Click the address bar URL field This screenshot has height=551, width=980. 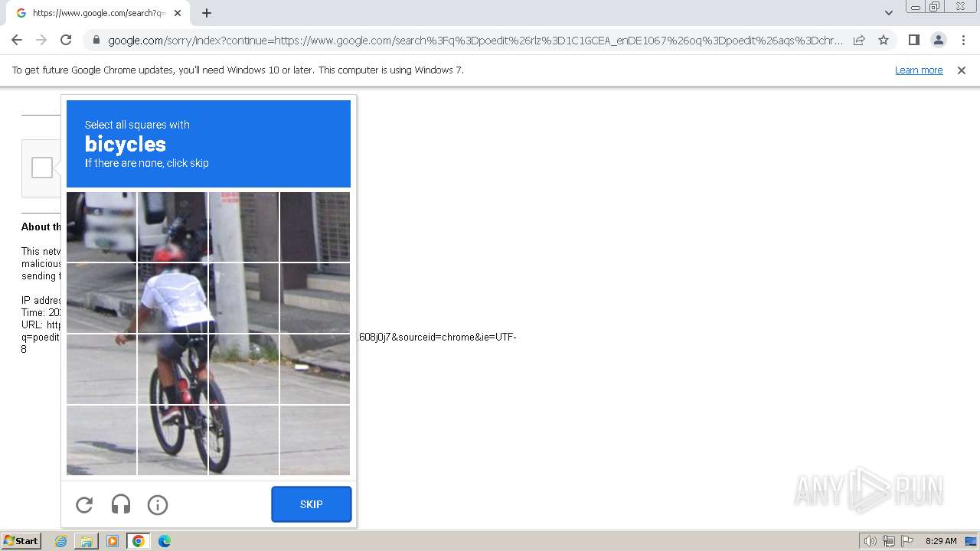click(x=475, y=41)
